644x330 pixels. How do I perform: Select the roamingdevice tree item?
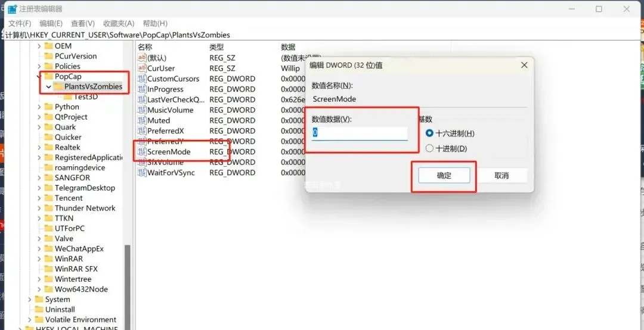(x=80, y=167)
